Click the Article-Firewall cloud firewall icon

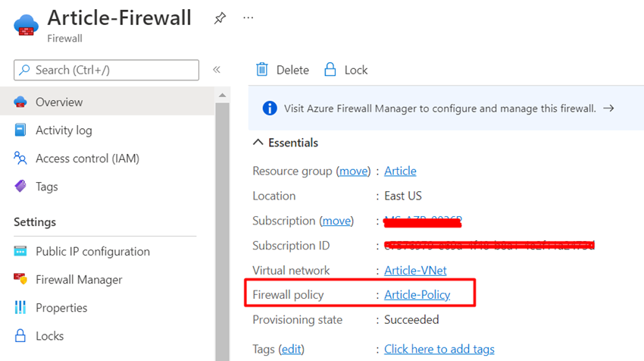[x=26, y=26]
